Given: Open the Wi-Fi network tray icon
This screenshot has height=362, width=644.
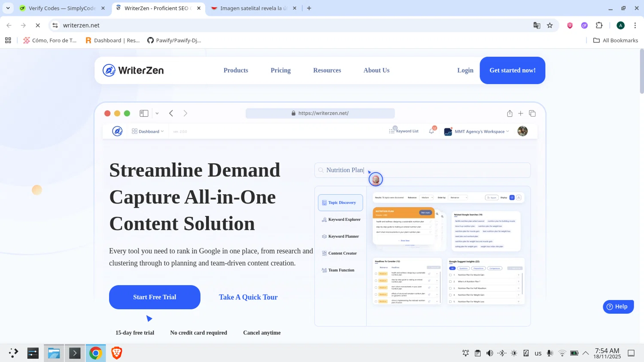Looking at the screenshot, I should 562,353.
